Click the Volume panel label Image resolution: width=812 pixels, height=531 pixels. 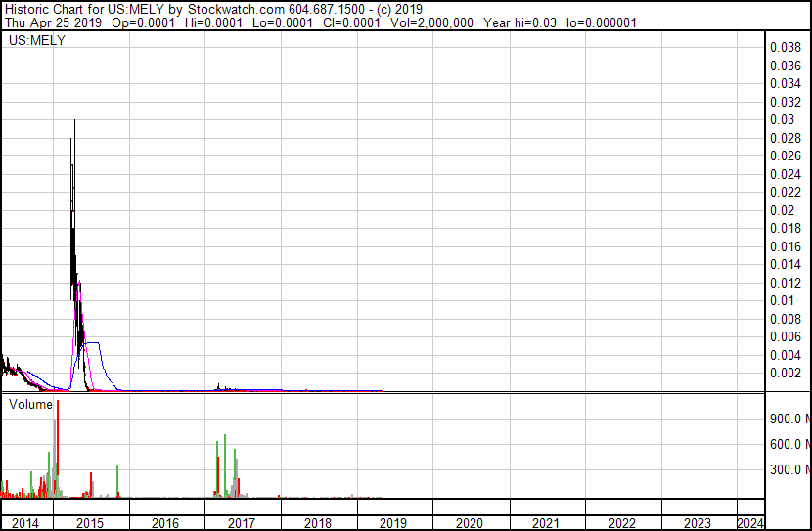pos(31,404)
